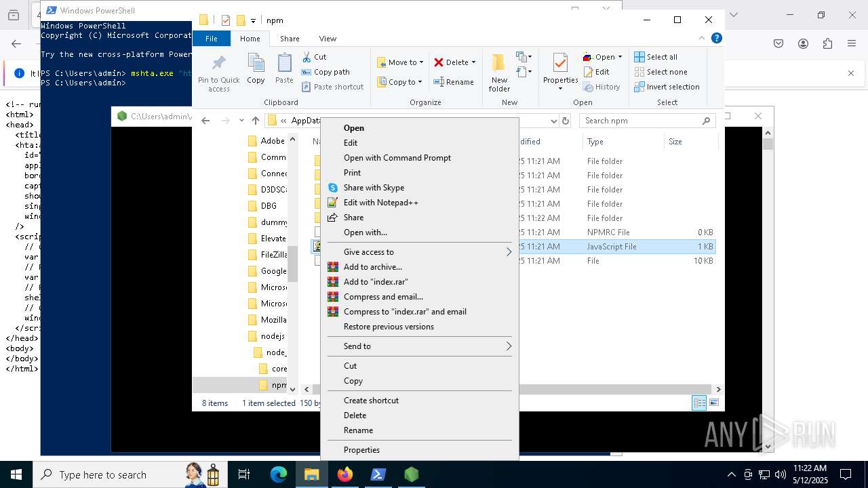This screenshot has height=488, width=868.
Task: Click History in the Open group
Action: [601, 87]
